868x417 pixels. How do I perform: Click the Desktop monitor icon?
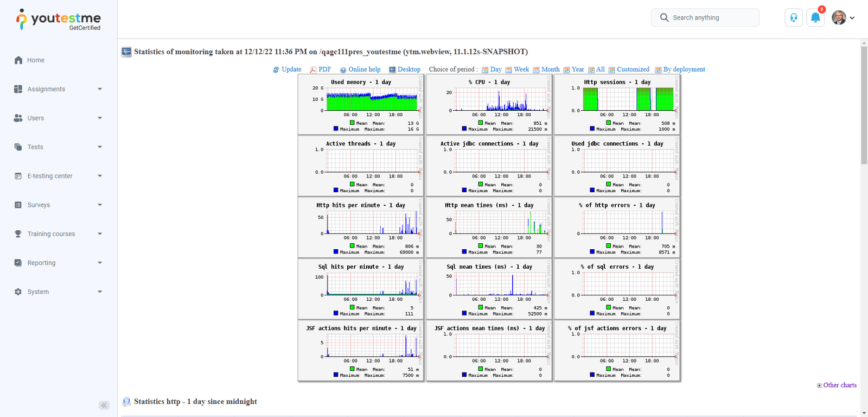coord(392,69)
